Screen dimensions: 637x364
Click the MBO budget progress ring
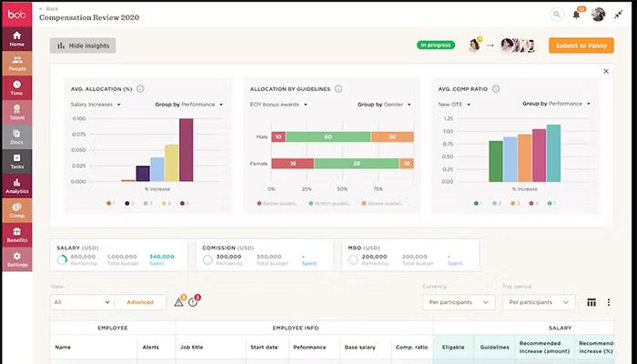click(353, 259)
